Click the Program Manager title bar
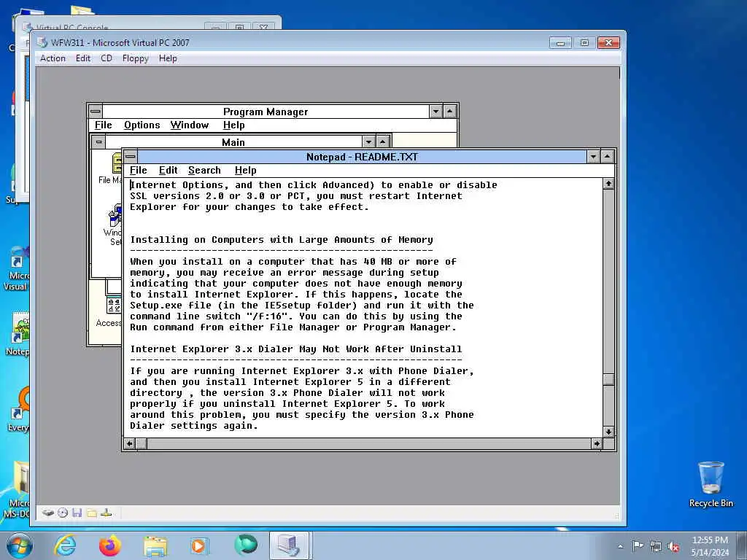 pos(266,112)
